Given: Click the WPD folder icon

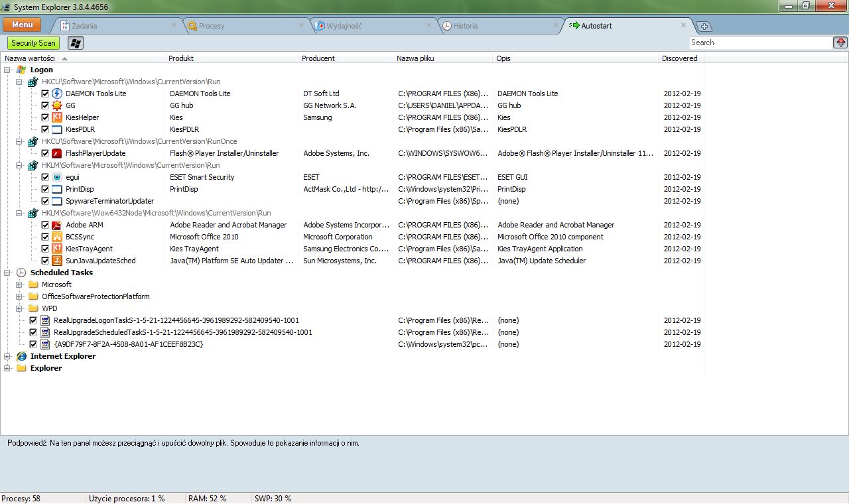Looking at the screenshot, I should coord(33,308).
